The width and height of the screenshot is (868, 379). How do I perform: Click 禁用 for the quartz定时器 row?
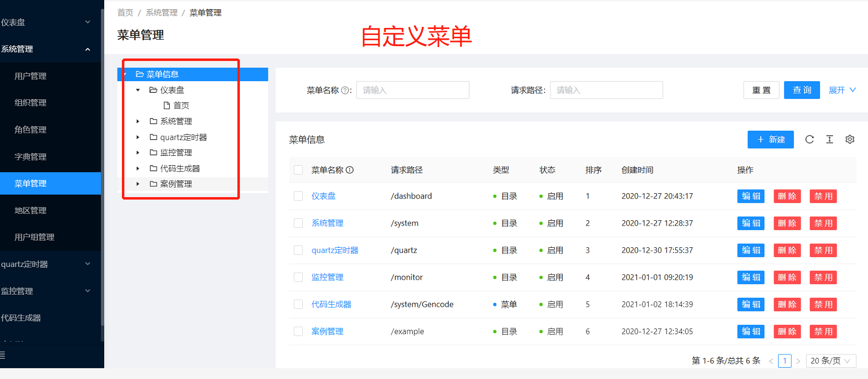point(823,250)
